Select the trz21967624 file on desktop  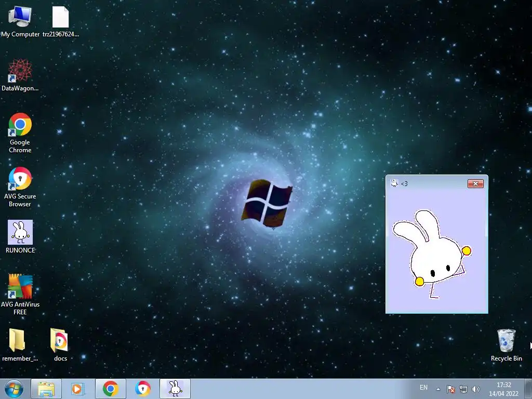tap(60, 21)
